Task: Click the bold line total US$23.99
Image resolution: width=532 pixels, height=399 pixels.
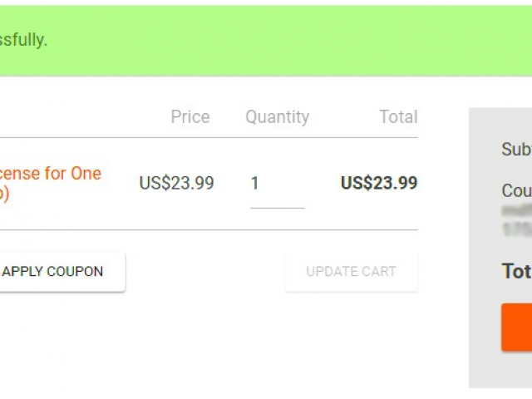Action: click(379, 183)
